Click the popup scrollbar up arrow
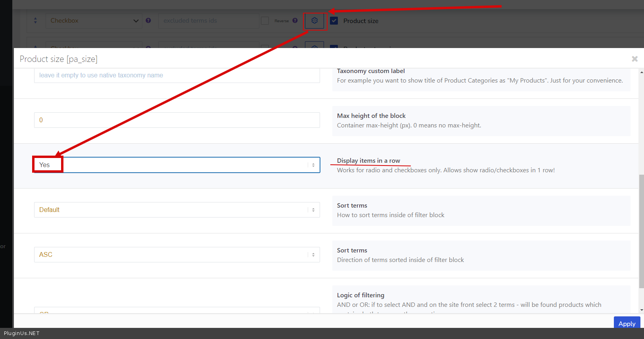 641,72
